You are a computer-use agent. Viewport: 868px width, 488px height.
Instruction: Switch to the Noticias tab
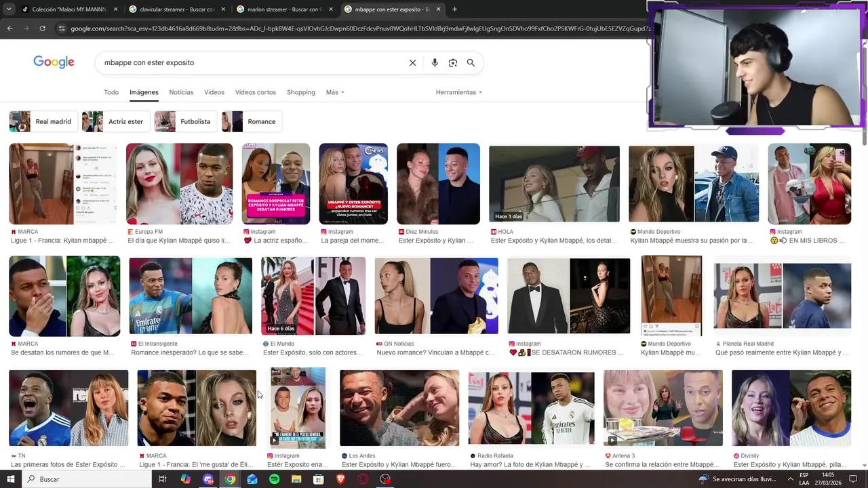tap(181, 92)
